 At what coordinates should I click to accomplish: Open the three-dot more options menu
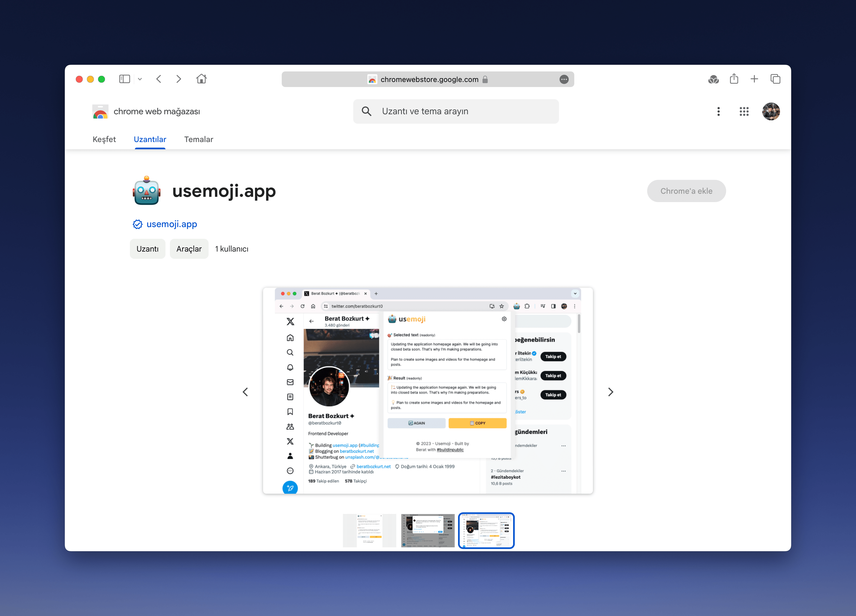[x=718, y=111]
